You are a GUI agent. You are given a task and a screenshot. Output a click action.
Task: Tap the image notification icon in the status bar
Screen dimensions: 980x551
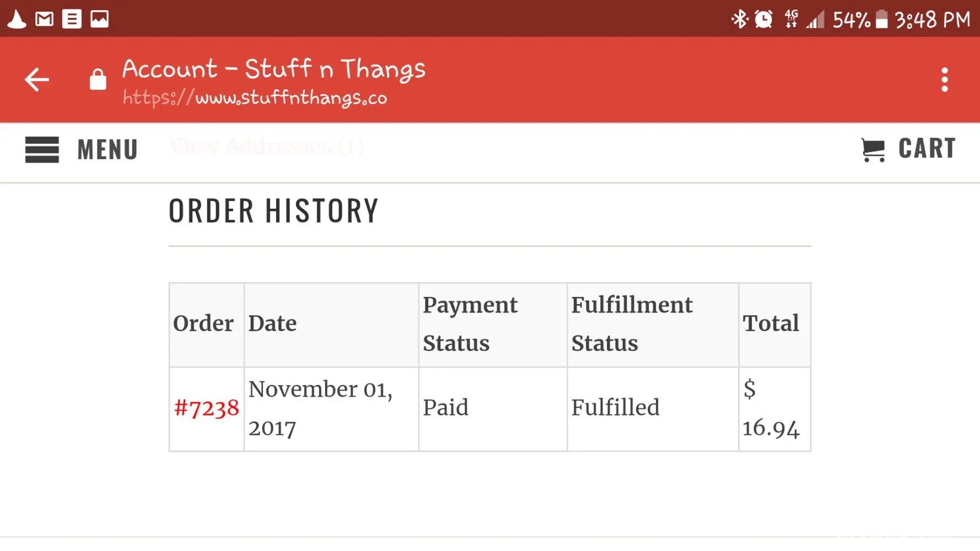point(99,19)
